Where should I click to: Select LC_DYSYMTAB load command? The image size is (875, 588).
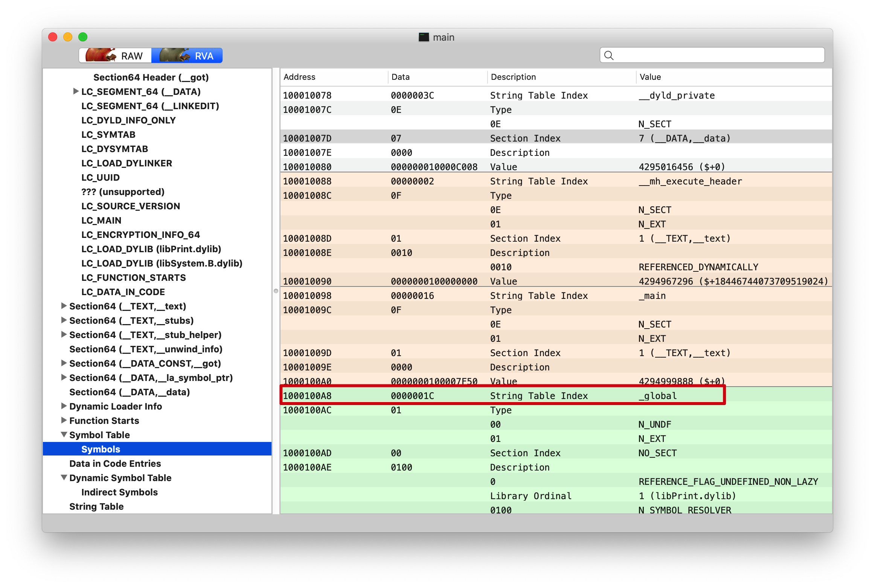tap(115, 149)
